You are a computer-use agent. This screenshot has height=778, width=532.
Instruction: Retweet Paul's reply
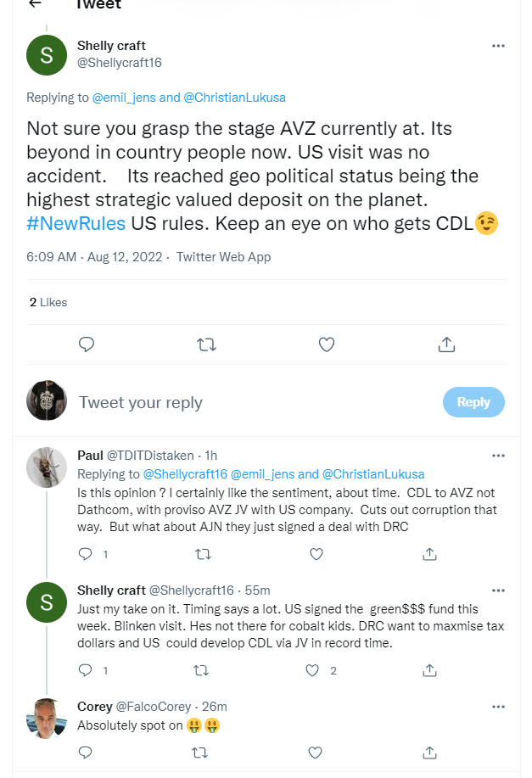(200, 554)
